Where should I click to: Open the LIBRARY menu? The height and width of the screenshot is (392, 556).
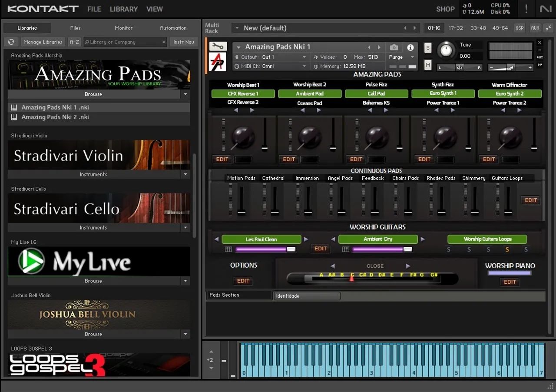pos(123,9)
